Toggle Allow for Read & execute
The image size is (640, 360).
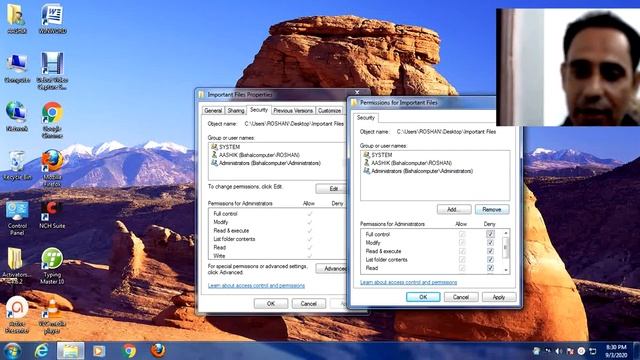462,251
